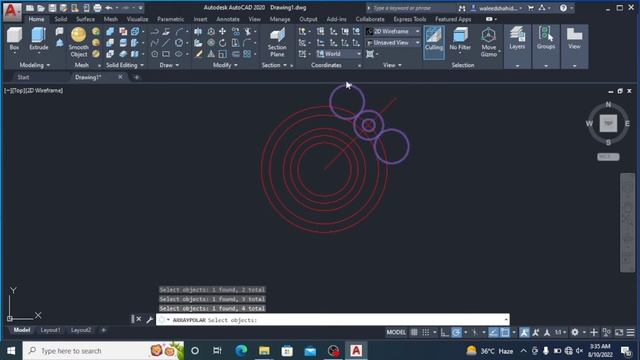
Task: Click the viewport controls [Top] label
Action: (x=18, y=91)
